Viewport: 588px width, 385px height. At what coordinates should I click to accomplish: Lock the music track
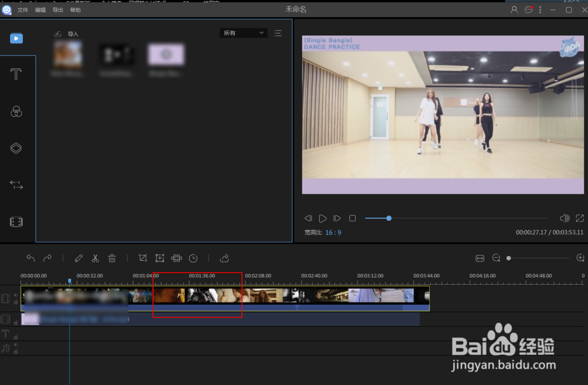tap(16, 351)
